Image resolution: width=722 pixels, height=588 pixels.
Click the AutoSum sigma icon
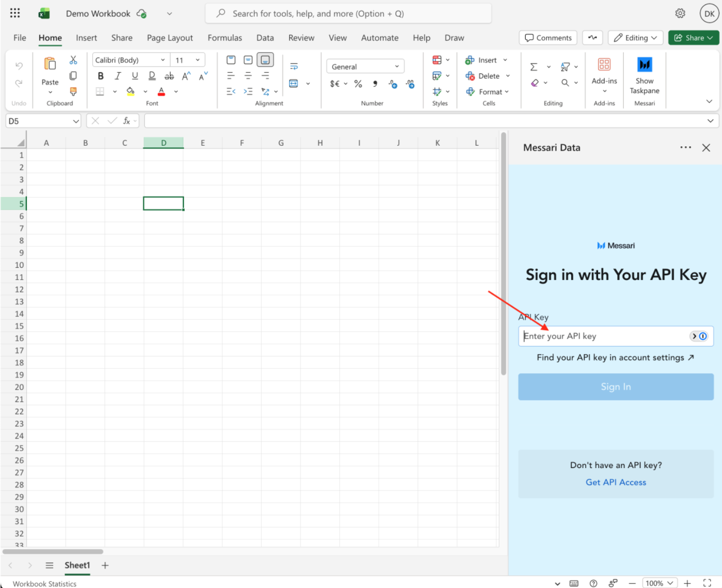click(534, 67)
